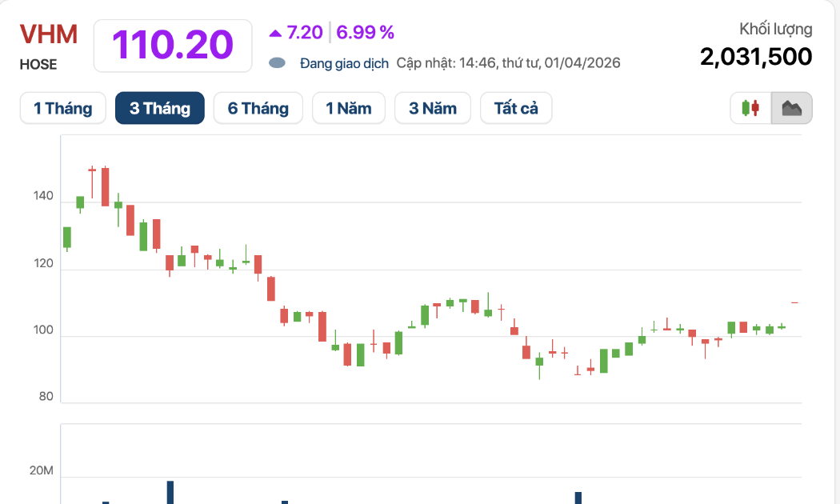Click the grey trading status dot
This screenshot has height=504, width=840.
277,63
